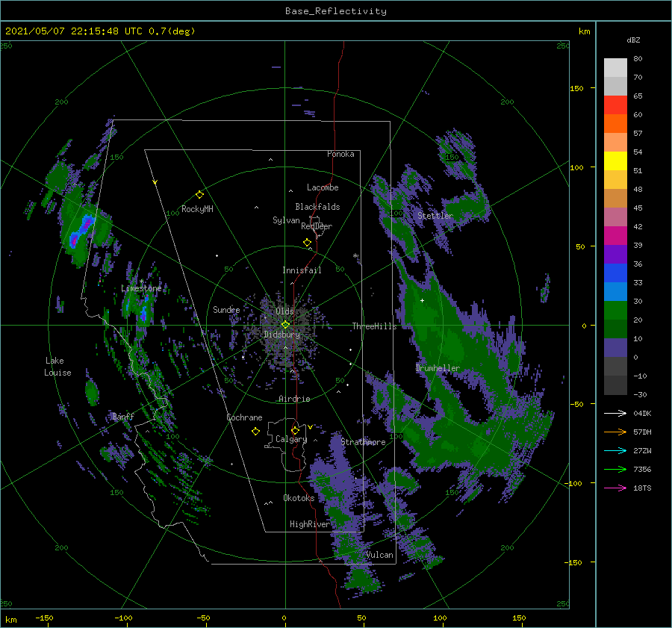The height and width of the screenshot is (628, 672).
Task: Click the Airdrie label
Action: (x=294, y=399)
